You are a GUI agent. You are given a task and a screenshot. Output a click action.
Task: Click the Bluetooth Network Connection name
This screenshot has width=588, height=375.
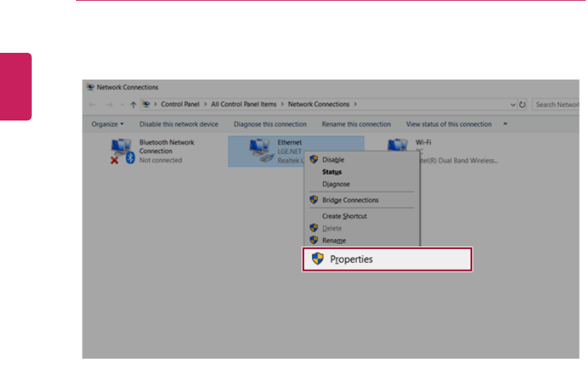(167, 147)
